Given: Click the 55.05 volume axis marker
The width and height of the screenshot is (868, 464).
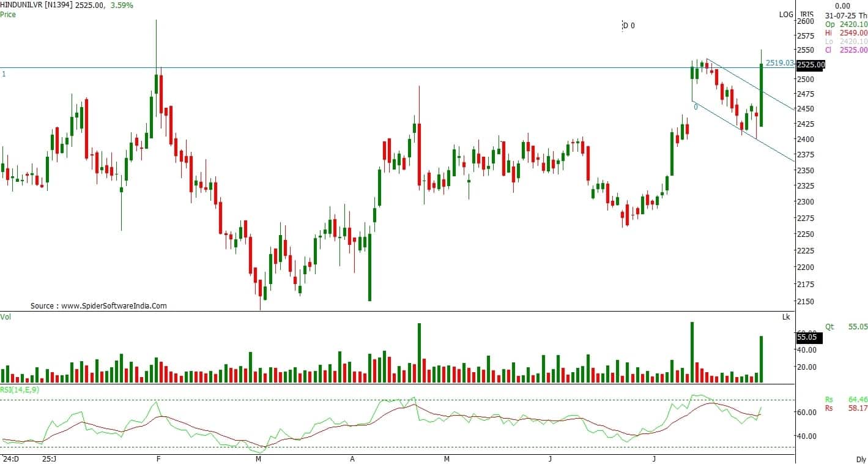Looking at the screenshot, I should coord(806,337).
